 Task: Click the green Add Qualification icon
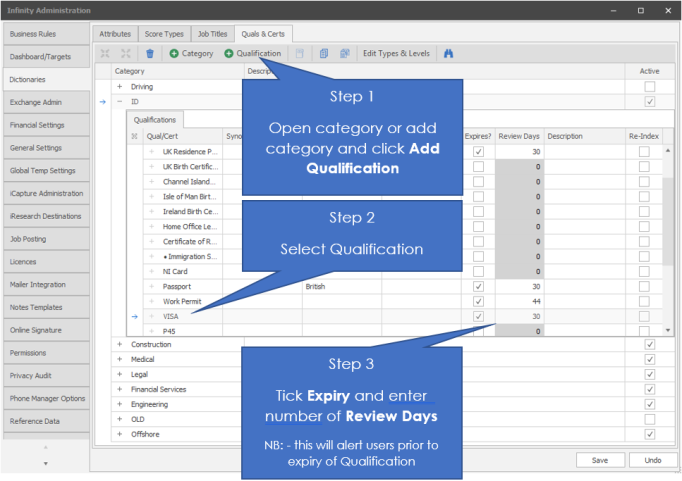point(229,53)
